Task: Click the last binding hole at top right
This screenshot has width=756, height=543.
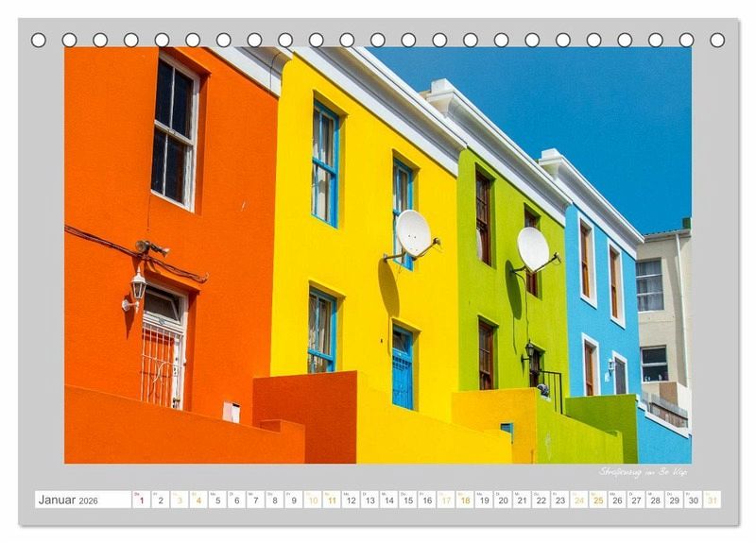Action: [x=717, y=40]
